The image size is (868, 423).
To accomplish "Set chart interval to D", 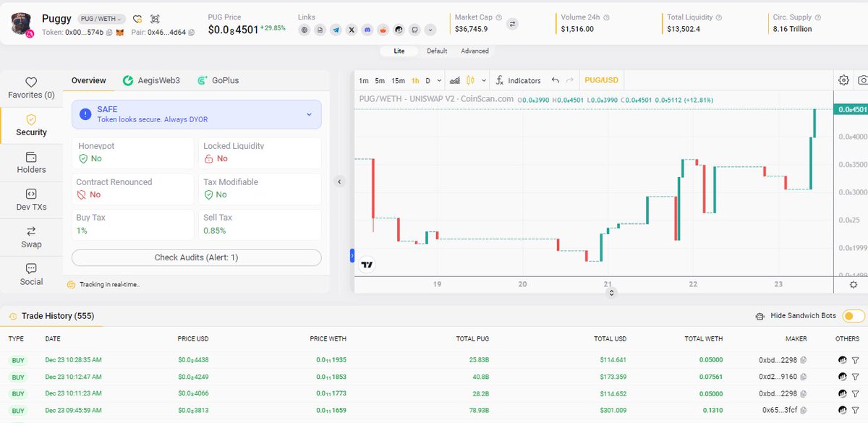I will pyautogui.click(x=427, y=81).
